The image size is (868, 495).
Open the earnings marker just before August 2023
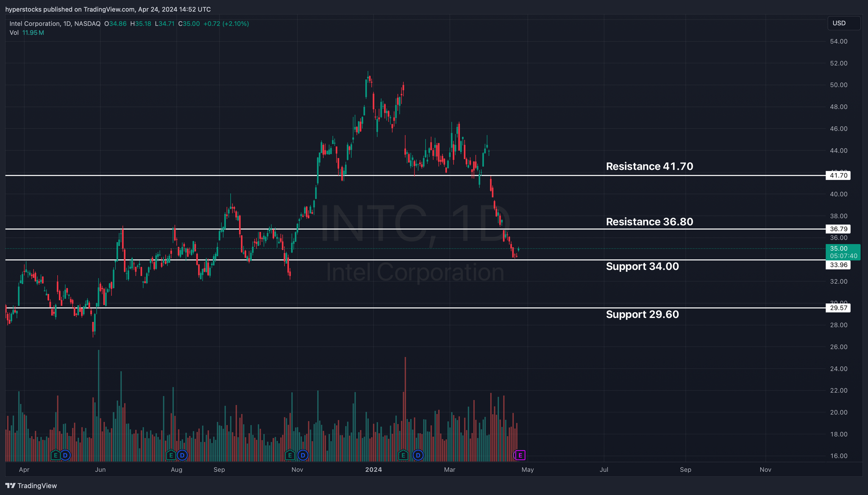pos(171,456)
